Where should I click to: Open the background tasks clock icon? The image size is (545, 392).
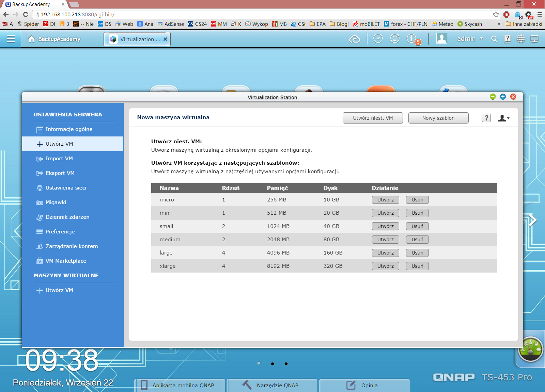coord(378,39)
